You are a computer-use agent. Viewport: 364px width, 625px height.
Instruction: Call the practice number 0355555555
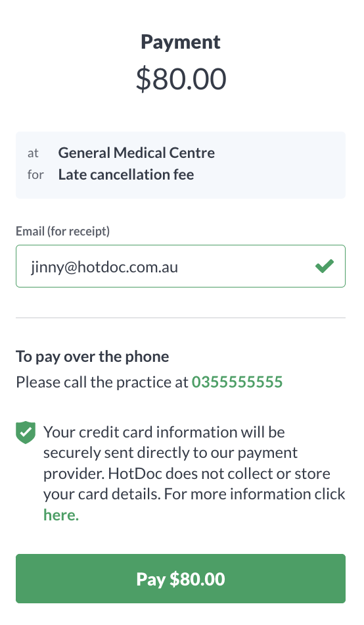click(x=237, y=382)
